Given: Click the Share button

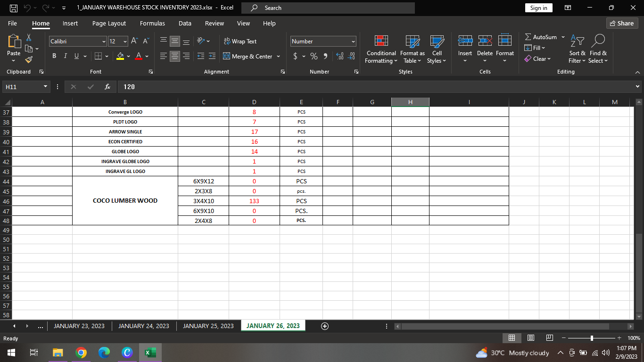Looking at the screenshot, I should [622, 24].
